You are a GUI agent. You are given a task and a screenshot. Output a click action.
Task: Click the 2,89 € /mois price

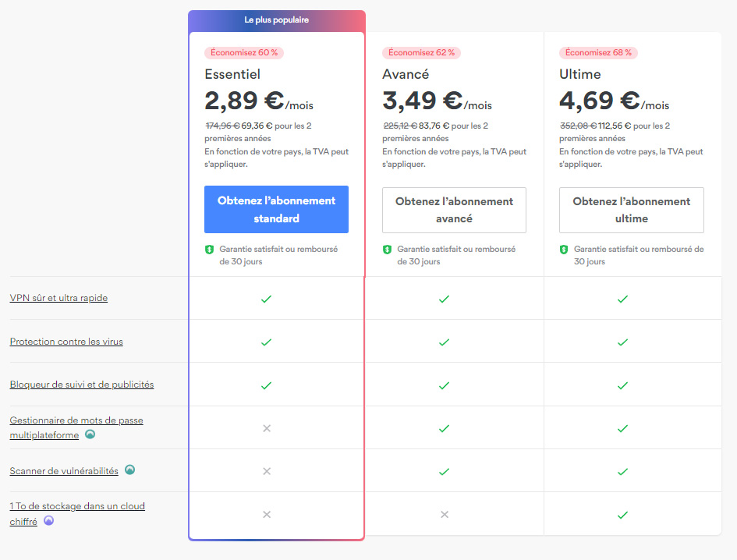click(x=259, y=101)
